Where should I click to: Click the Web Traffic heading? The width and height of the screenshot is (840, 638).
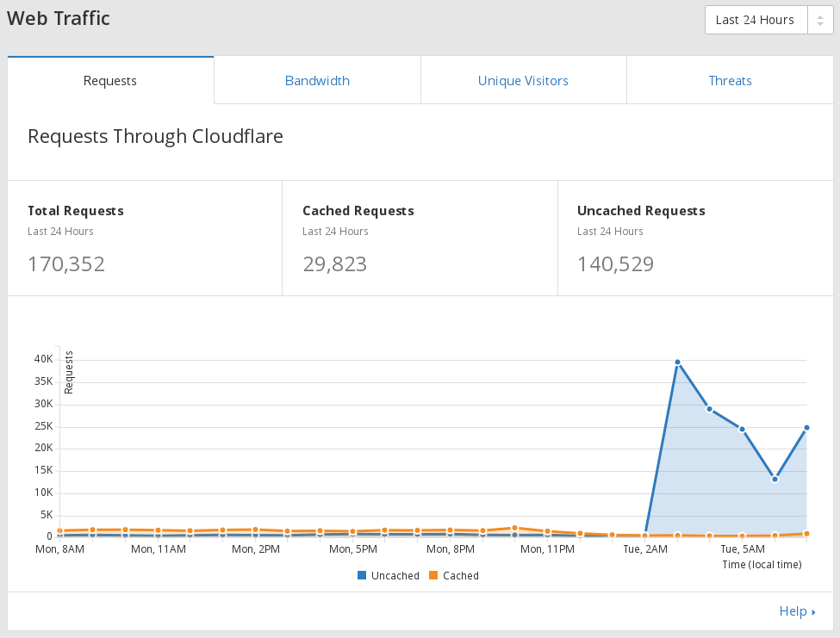[x=59, y=18]
